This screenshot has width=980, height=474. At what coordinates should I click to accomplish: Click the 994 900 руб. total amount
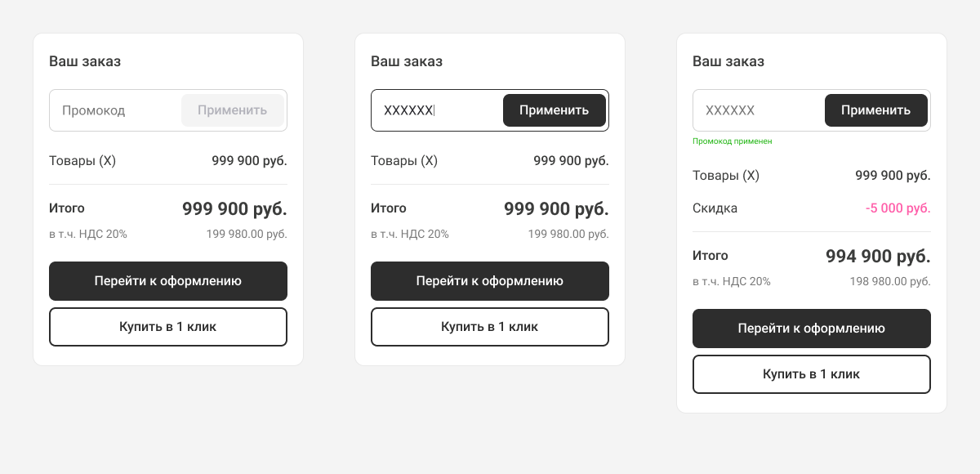tap(878, 257)
